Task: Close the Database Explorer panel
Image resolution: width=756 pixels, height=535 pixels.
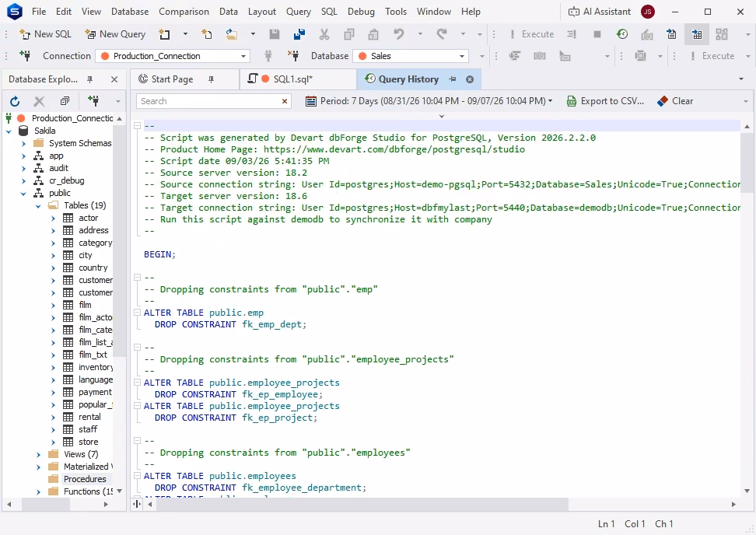Action: pyautogui.click(x=114, y=79)
